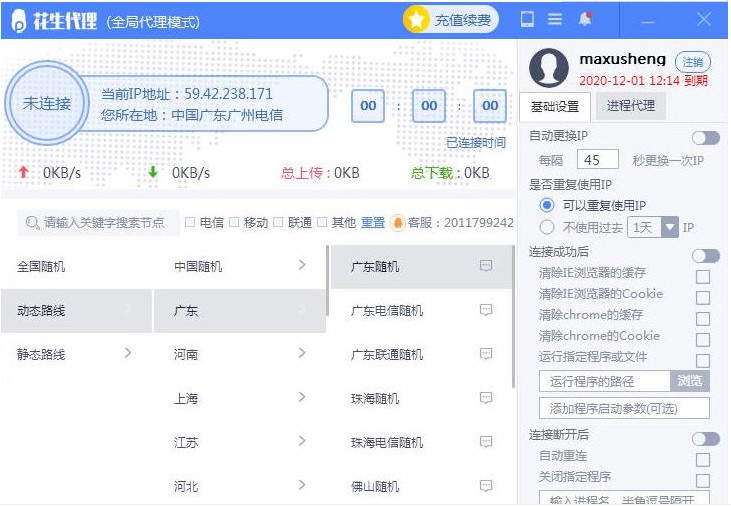Image resolution: width=731 pixels, height=506 pixels.
Task: Check 清除chrome的Cookie checkbox
Action: [x=703, y=340]
